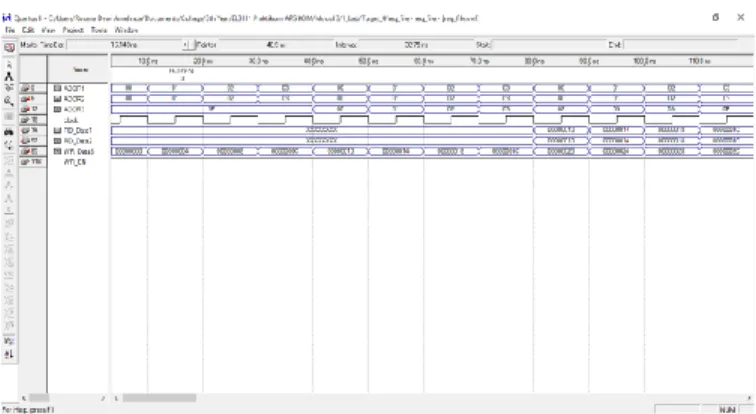This screenshot has width=756, height=414.
Task: Select the Selection (arrow) tool
Action: 9,65
